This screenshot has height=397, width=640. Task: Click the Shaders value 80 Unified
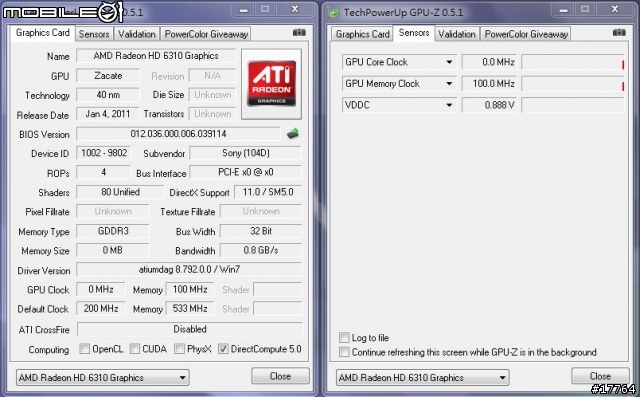(120, 192)
